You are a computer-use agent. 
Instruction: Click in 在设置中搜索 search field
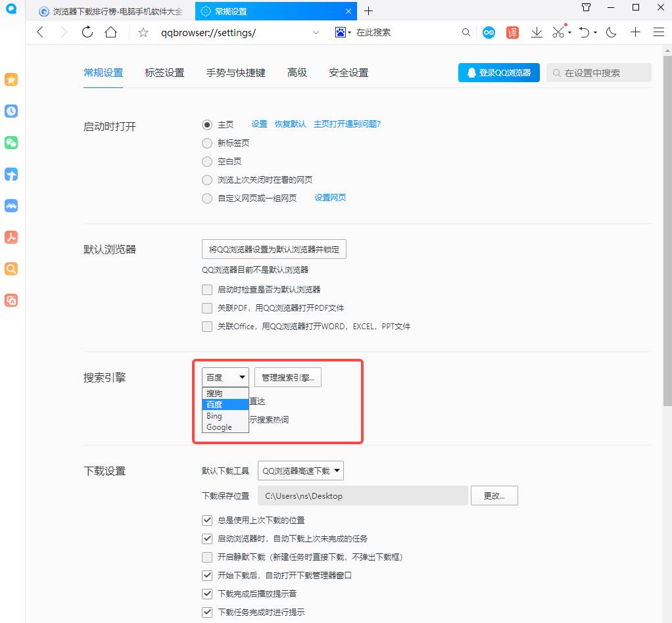(x=599, y=73)
